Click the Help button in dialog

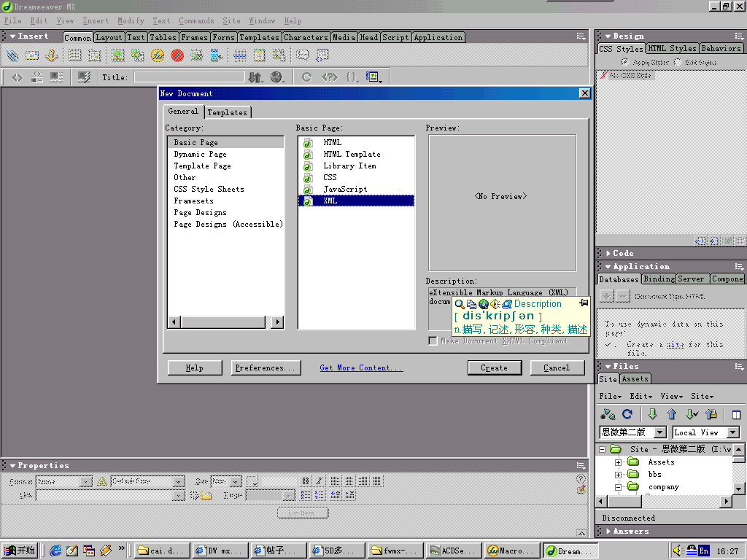click(x=194, y=367)
